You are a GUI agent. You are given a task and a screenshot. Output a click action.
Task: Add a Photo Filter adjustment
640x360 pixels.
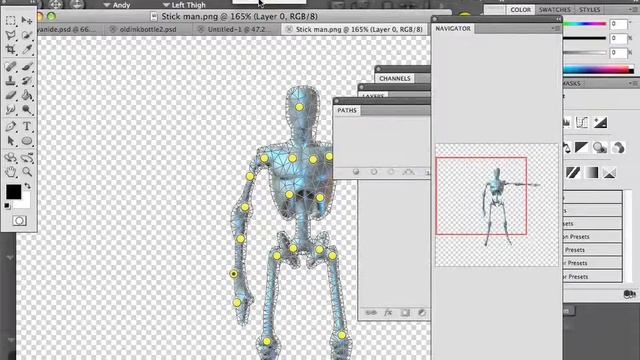coord(600,147)
